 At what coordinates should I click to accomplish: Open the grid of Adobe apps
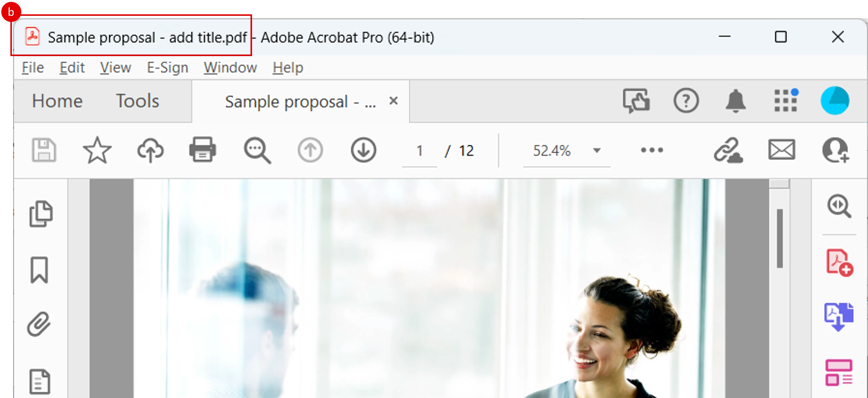(x=785, y=101)
